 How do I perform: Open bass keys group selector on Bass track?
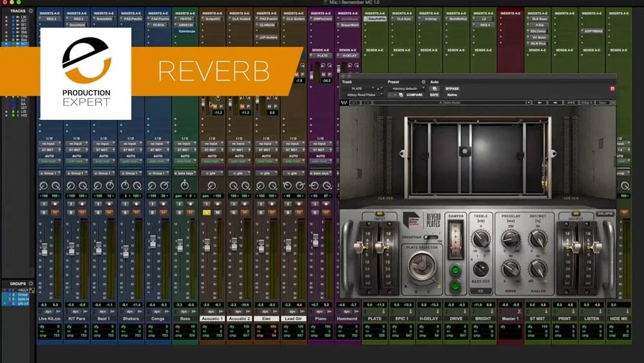pos(185,173)
